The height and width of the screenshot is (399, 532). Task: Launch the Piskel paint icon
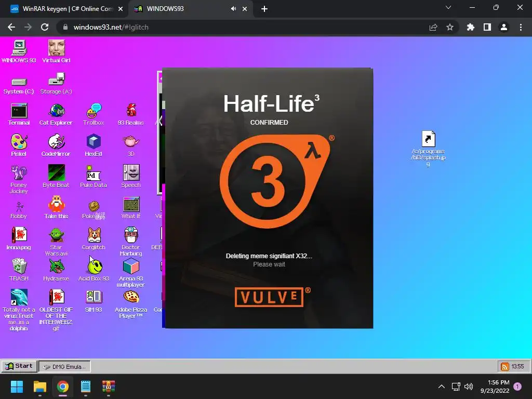[x=19, y=145]
